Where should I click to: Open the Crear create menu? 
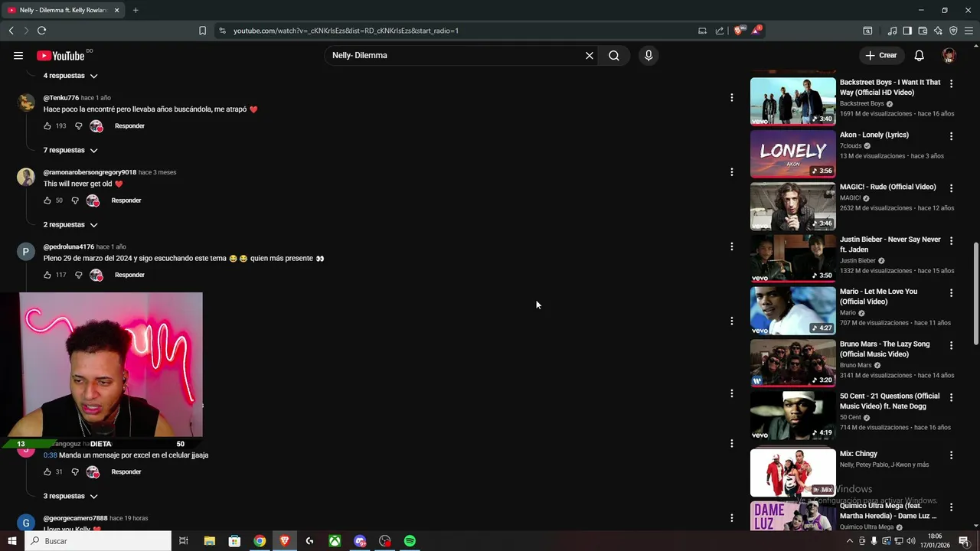(x=881, y=55)
